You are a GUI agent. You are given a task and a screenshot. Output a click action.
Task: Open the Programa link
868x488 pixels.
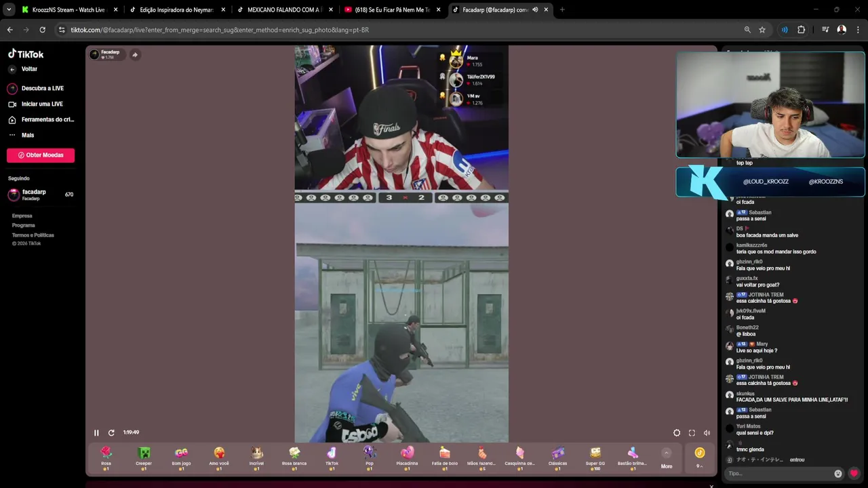point(23,225)
